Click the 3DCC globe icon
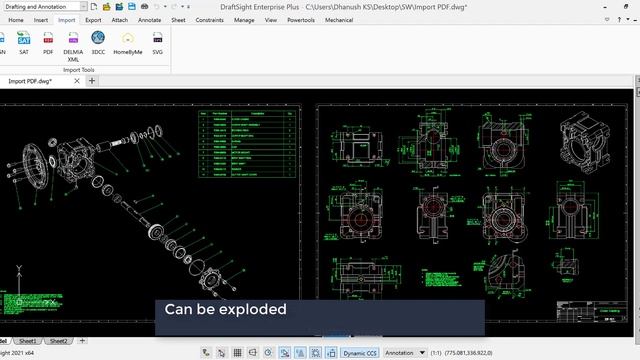Image resolution: width=640 pixels, height=360 pixels. pyautogui.click(x=98, y=42)
